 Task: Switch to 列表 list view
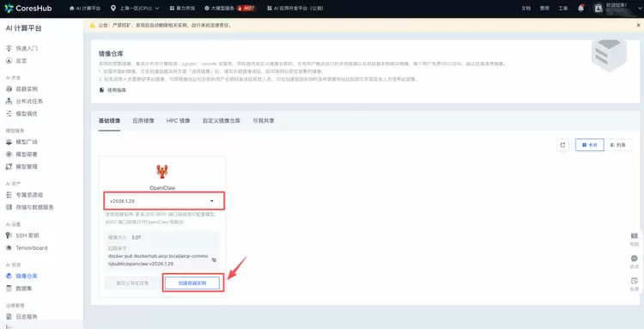618,145
